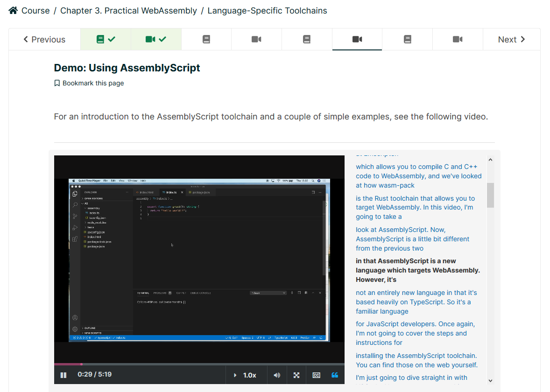Open the fourth unit tab, a video
550x392 pixels.
[256, 39]
